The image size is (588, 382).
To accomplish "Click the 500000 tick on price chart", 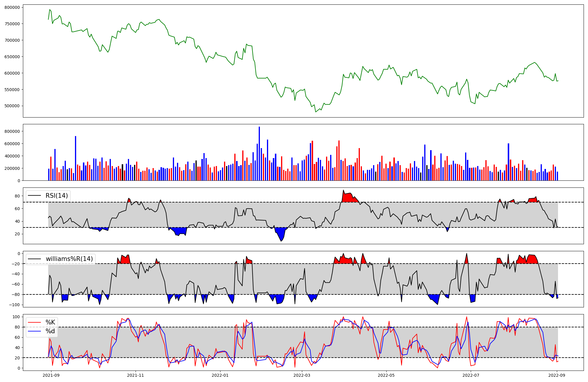I will coord(12,106).
